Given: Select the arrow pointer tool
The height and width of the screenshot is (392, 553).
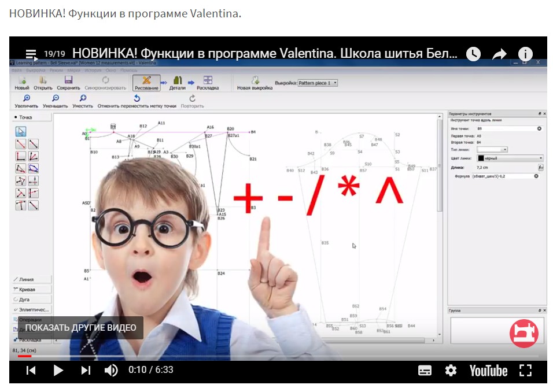Looking at the screenshot, I should 21,132.
